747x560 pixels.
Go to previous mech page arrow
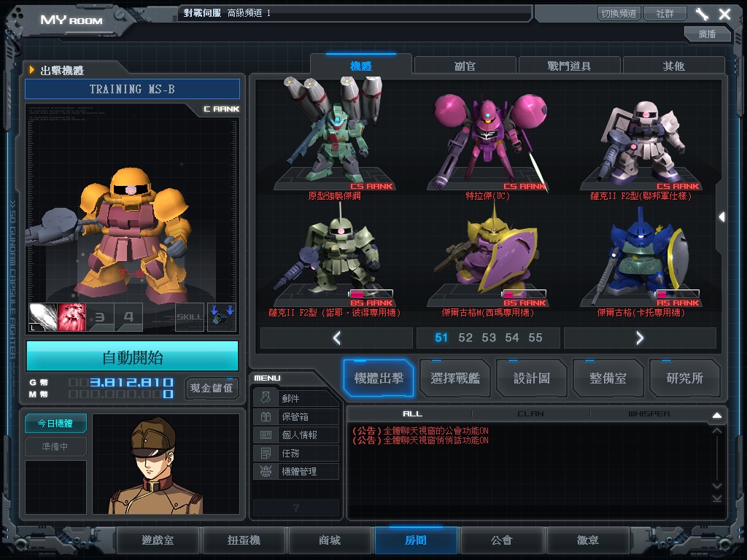click(336, 338)
